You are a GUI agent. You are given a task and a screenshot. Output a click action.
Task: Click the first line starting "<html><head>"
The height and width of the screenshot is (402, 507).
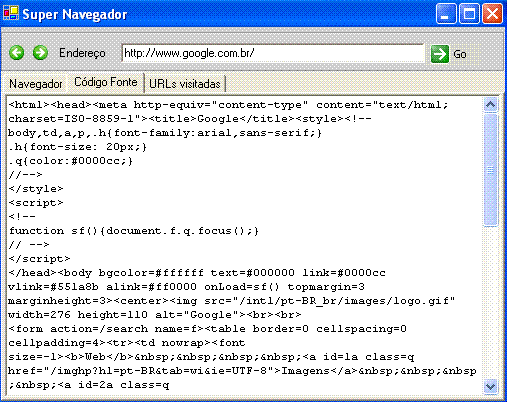(x=228, y=105)
